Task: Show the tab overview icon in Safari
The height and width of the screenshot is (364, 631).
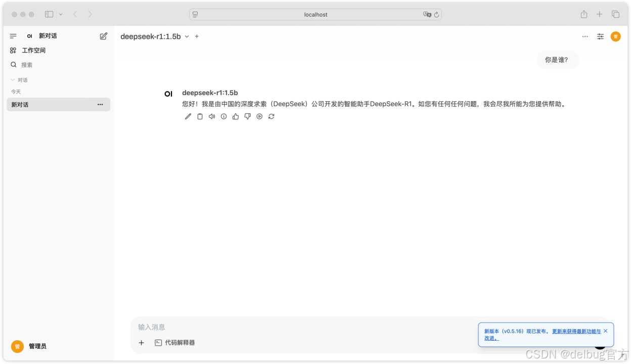Action: 616,14
